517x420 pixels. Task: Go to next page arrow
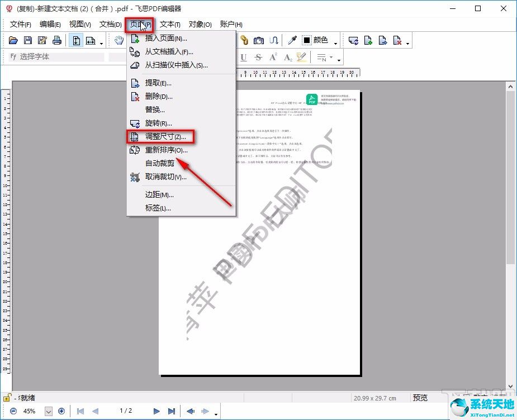tap(156, 411)
